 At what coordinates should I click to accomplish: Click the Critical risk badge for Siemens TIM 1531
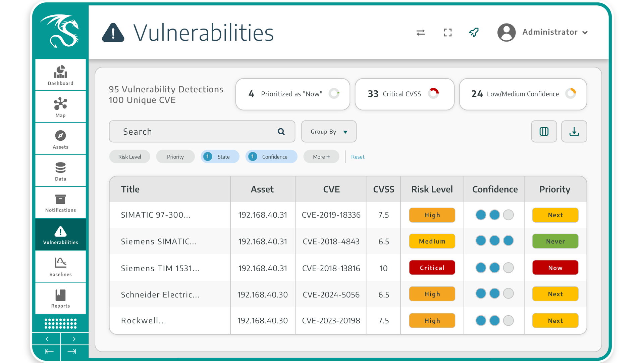pyautogui.click(x=432, y=268)
